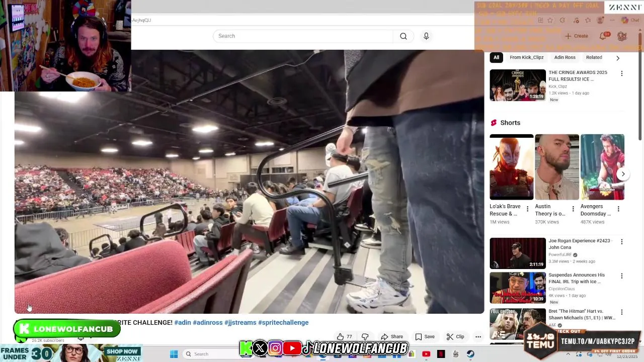Open Netflix from the taskbar
Screen dimensions: 644x362
point(441,354)
